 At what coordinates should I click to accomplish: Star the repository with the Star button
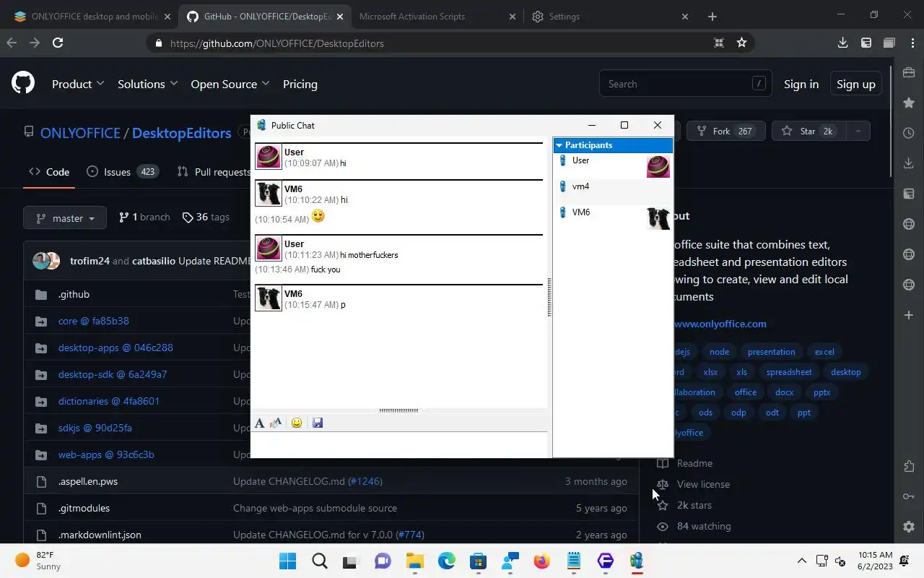pos(808,131)
